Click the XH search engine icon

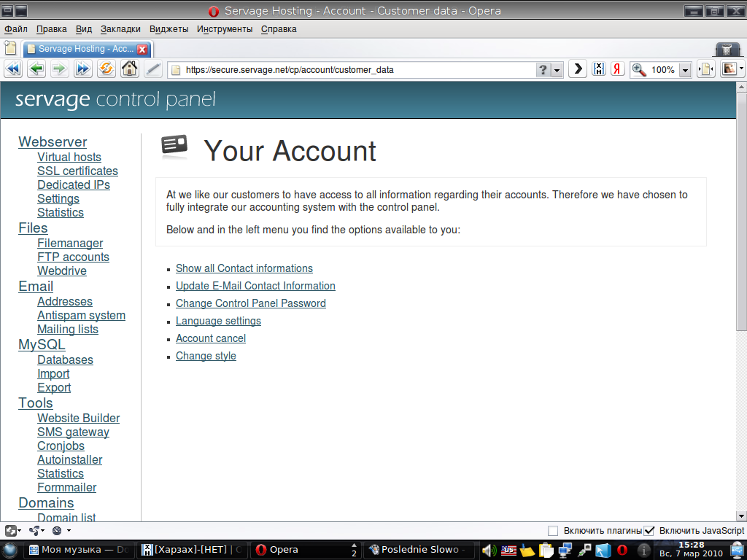(598, 69)
